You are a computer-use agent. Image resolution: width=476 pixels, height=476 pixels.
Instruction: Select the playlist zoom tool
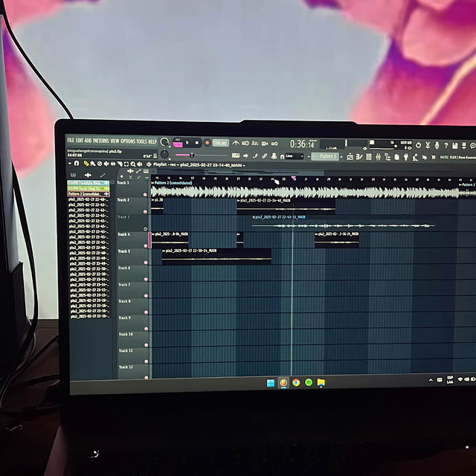[133, 164]
